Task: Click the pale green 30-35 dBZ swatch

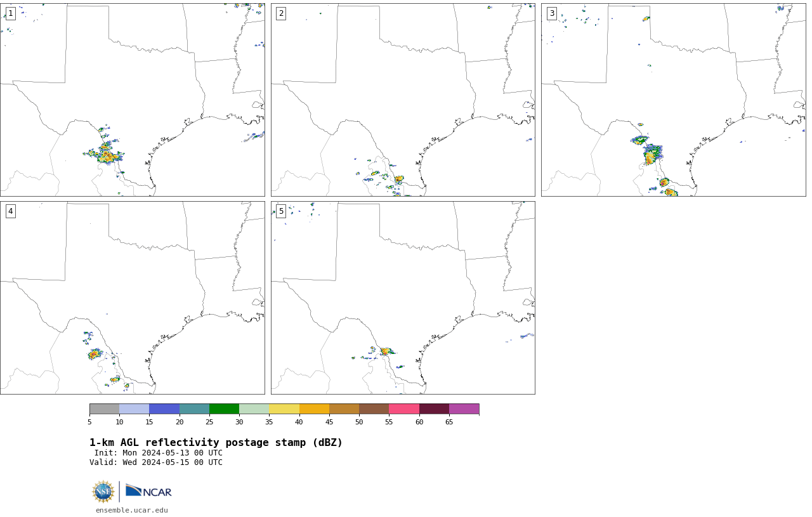Action: tap(254, 409)
